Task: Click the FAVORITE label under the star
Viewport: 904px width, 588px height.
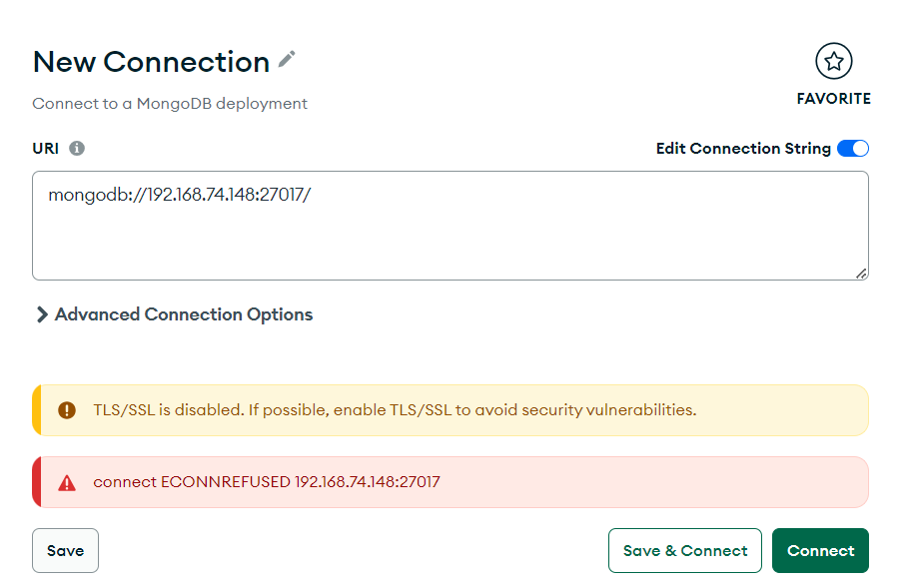Action: (x=834, y=99)
